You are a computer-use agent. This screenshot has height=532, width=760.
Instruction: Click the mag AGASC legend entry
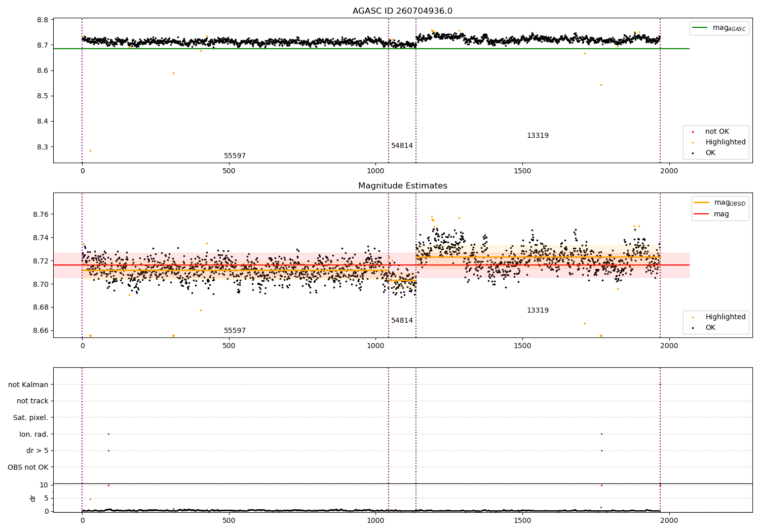719,28
